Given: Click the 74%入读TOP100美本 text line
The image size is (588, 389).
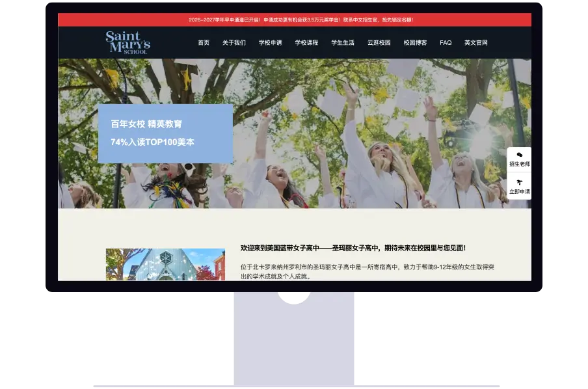Looking at the screenshot, I should coord(152,142).
